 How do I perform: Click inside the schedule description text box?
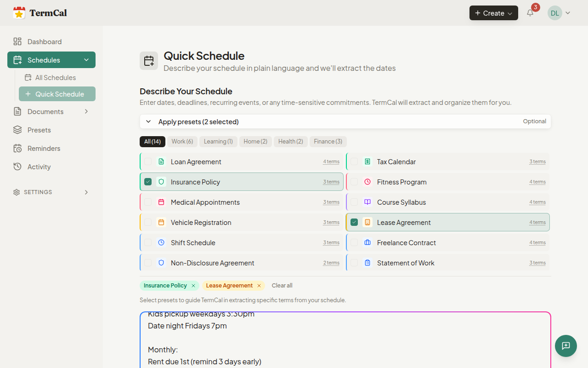345,340
